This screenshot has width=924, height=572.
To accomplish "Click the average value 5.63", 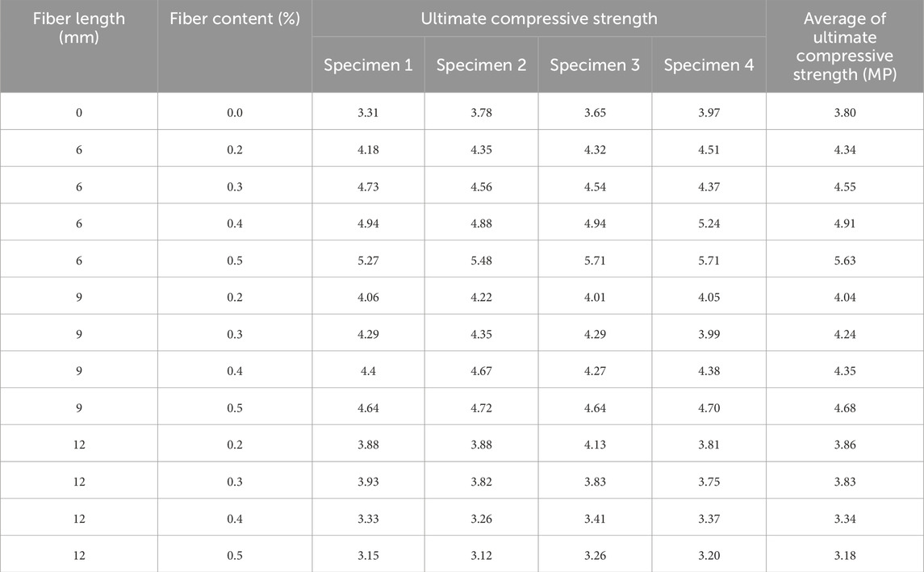I will click(844, 261).
